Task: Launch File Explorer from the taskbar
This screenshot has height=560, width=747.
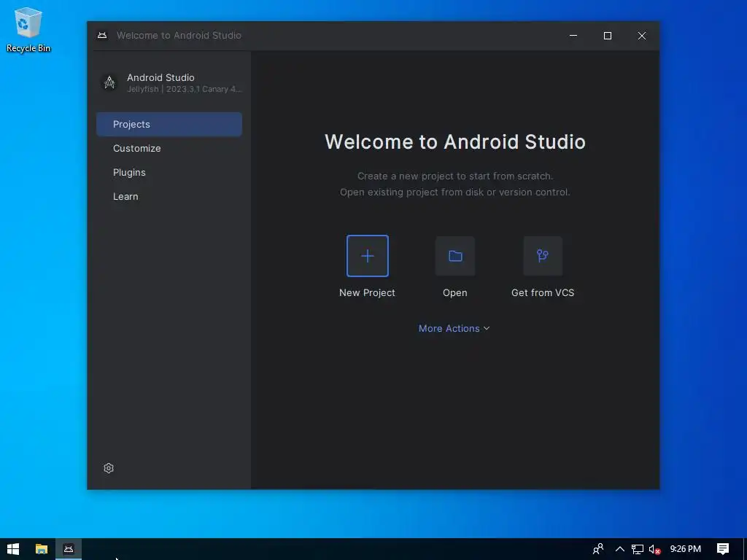Action: (x=42, y=549)
